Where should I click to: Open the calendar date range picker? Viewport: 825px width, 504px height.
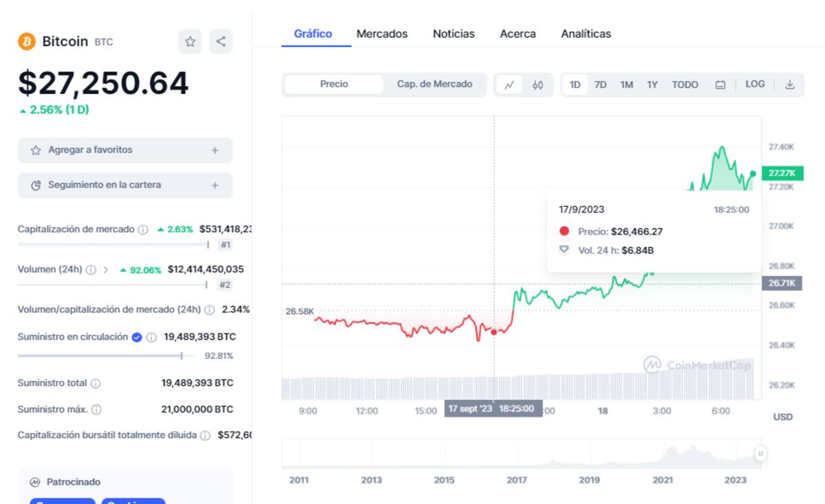point(720,85)
